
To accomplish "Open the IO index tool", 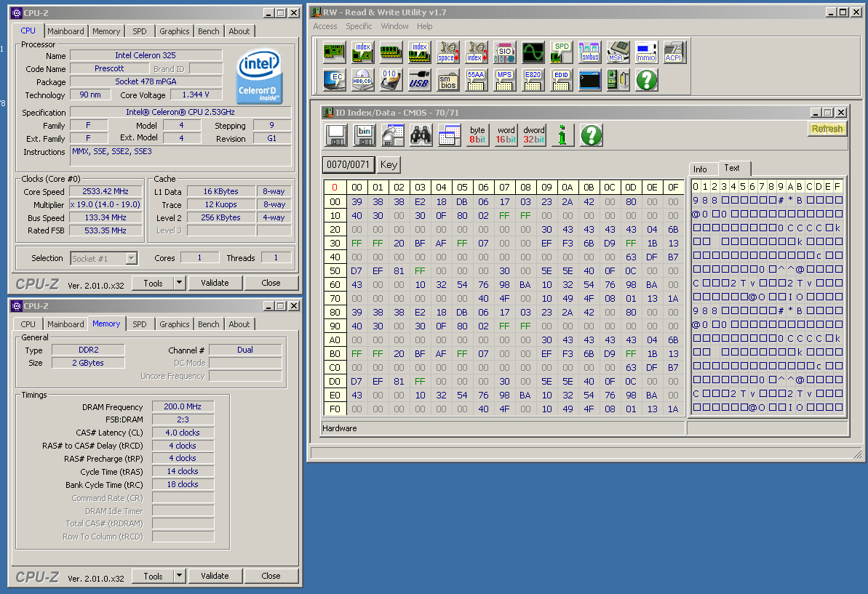I will click(476, 52).
